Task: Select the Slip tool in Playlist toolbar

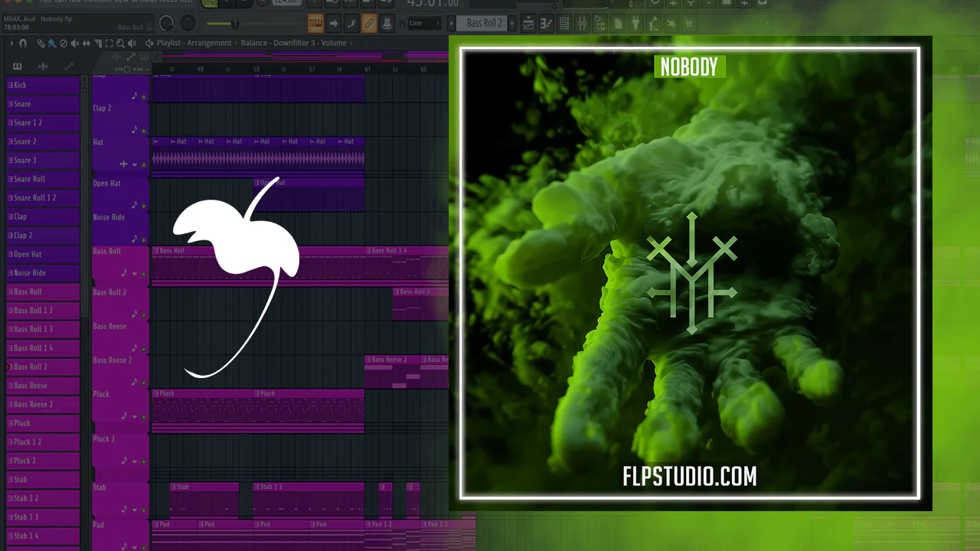Action: 86,44
